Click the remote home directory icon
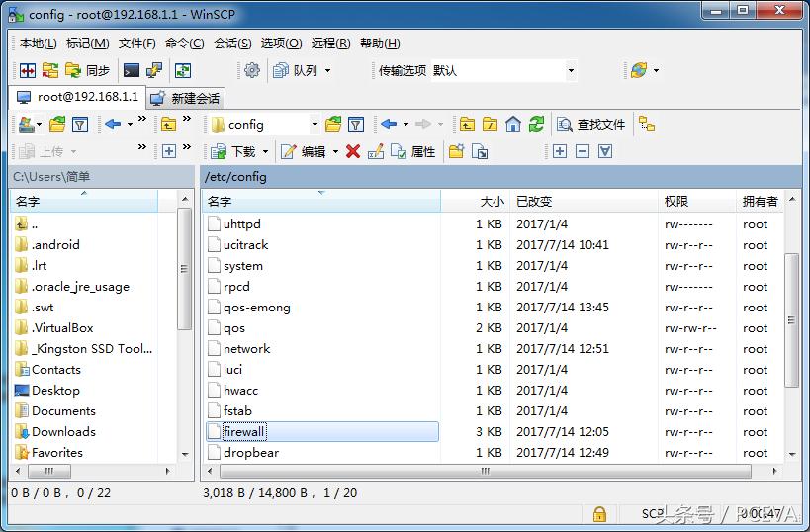Viewport: 810px width, 532px height. (513, 124)
